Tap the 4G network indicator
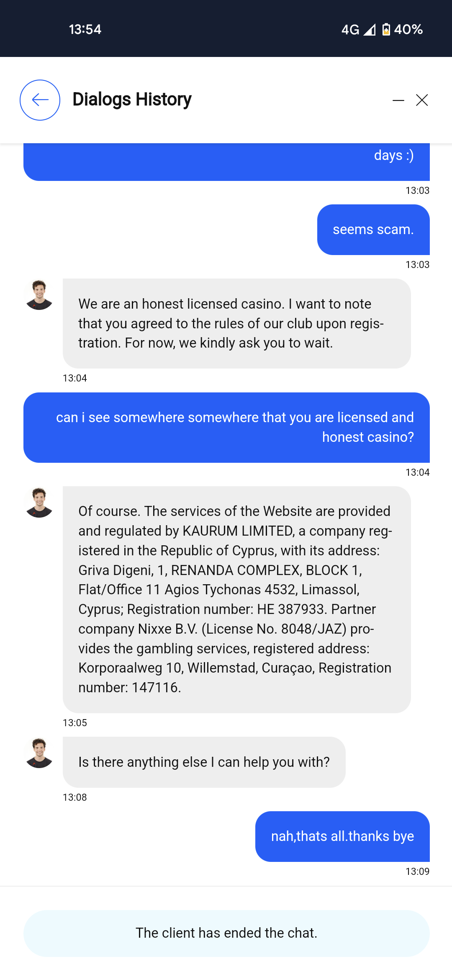This screenshot has width=452, height=980. point(350,29)
